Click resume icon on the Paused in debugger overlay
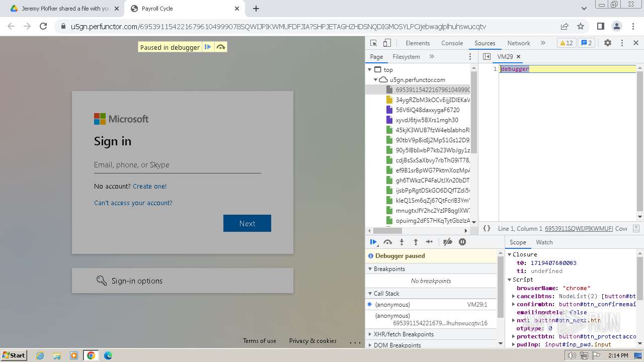644x362 pixels. (x=207, y=47)
